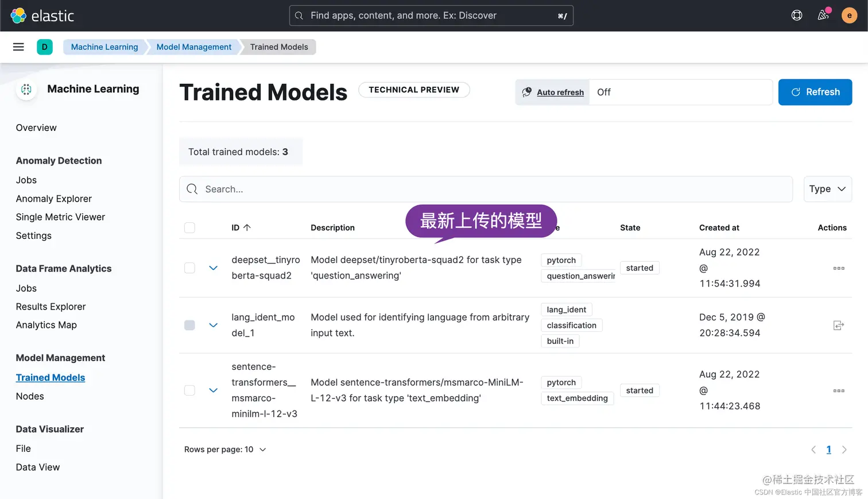Open the hamburger navigation menu
Image resolution: width=868 pixels, height=499 pixels.
18,47
